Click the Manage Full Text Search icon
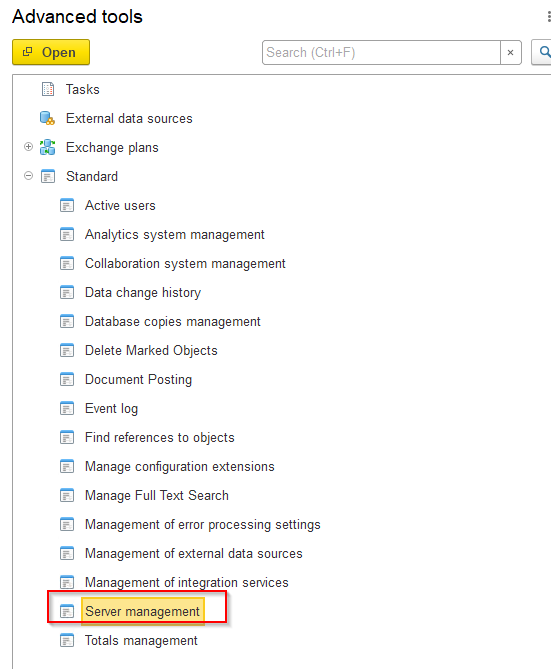The width and height of the screenshot is (551, 669). [x=67, y=495]
